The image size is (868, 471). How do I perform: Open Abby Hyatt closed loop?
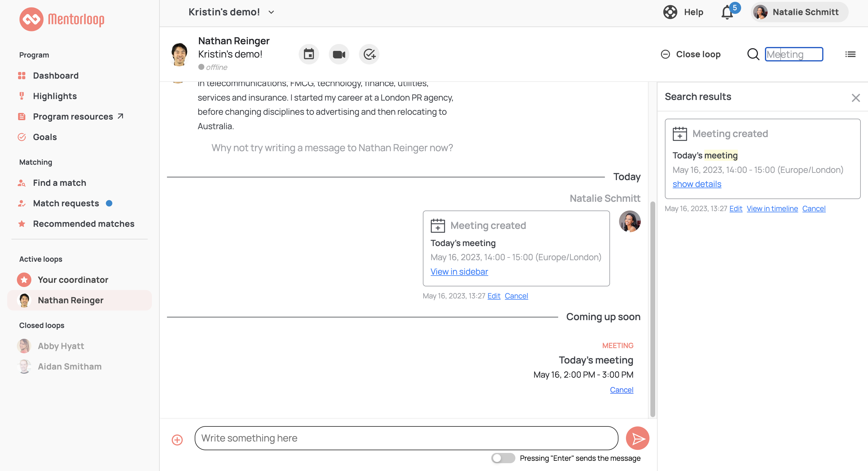(61, 346)
